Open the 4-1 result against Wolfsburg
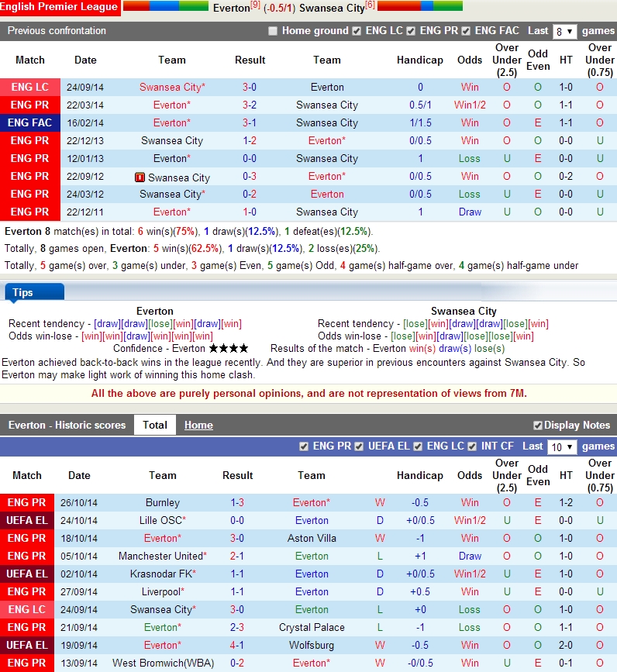617x672 pixels. 237,645
